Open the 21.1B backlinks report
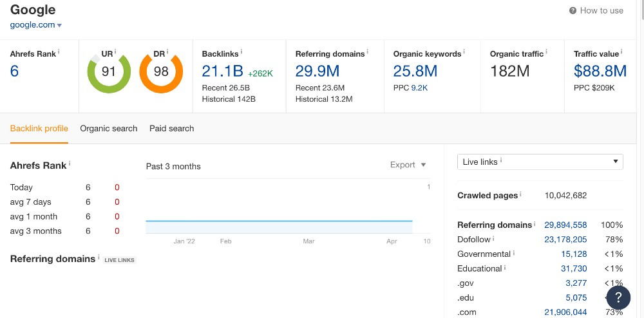This screenshot has height=318, width=644. [223, 71]
